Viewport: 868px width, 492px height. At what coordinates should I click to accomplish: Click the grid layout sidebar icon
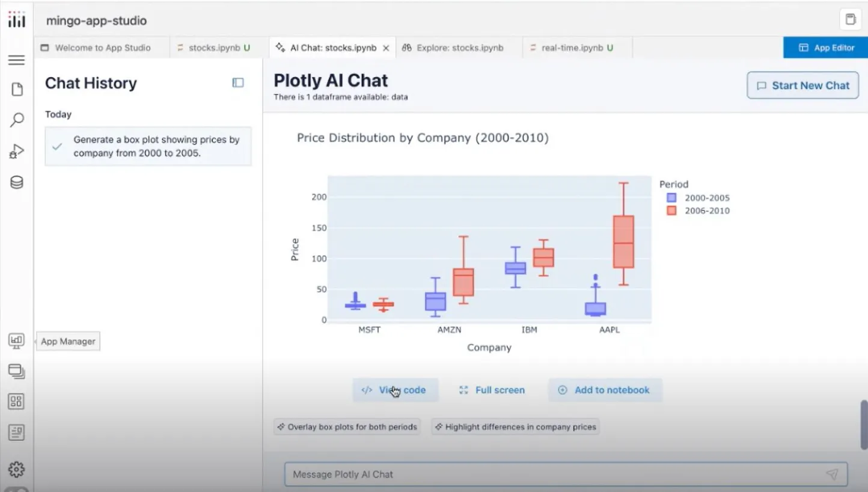click(x=16, y=402)
